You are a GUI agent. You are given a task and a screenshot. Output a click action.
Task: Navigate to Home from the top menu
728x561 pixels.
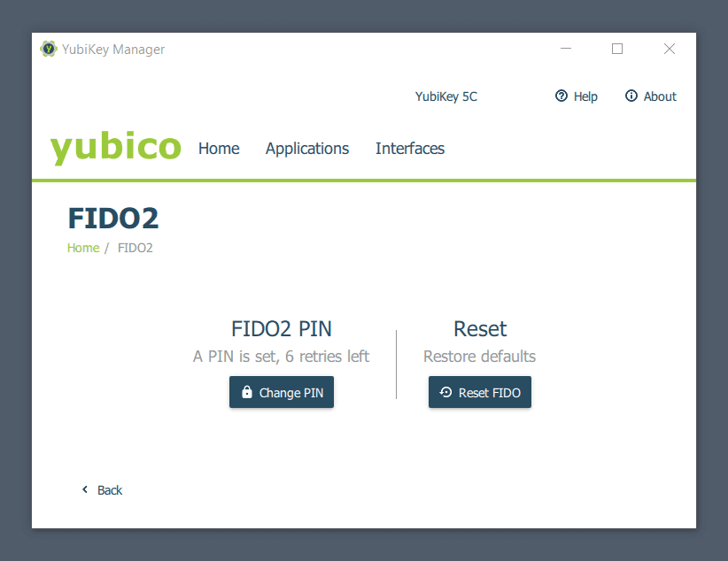(x=218, y=149)
